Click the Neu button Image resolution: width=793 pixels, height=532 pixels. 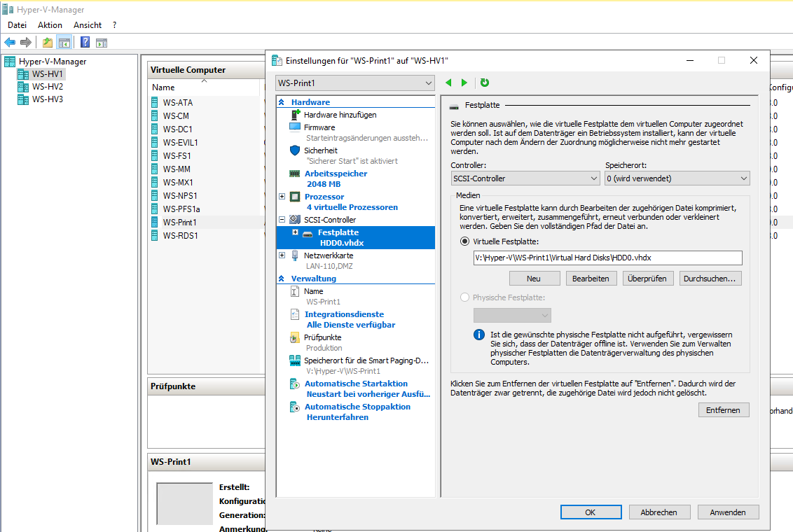pos(534,279)
